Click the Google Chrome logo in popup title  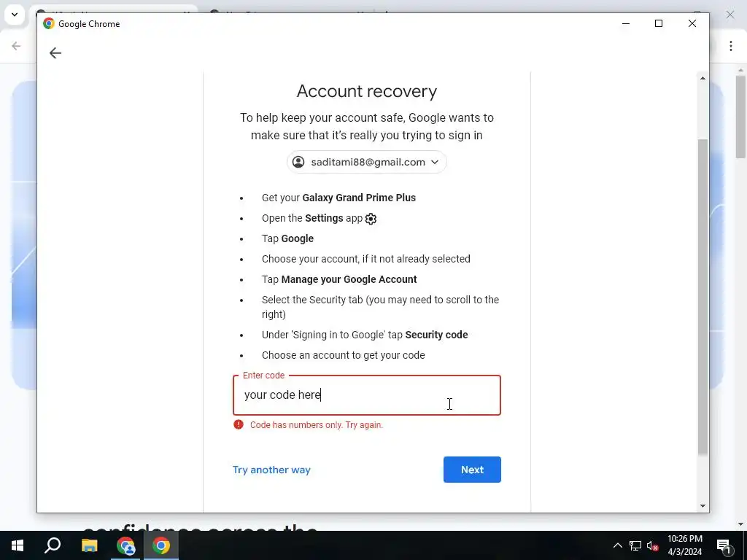[x=49, y=23]
